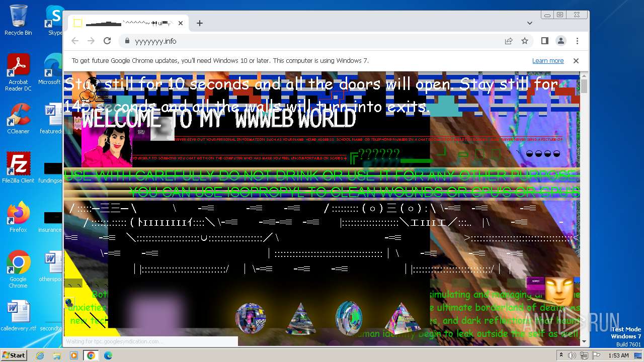The height and width of the screenshot is (362, 644).
Task: Open Chrome side panel
Action: tap(545, 41)
